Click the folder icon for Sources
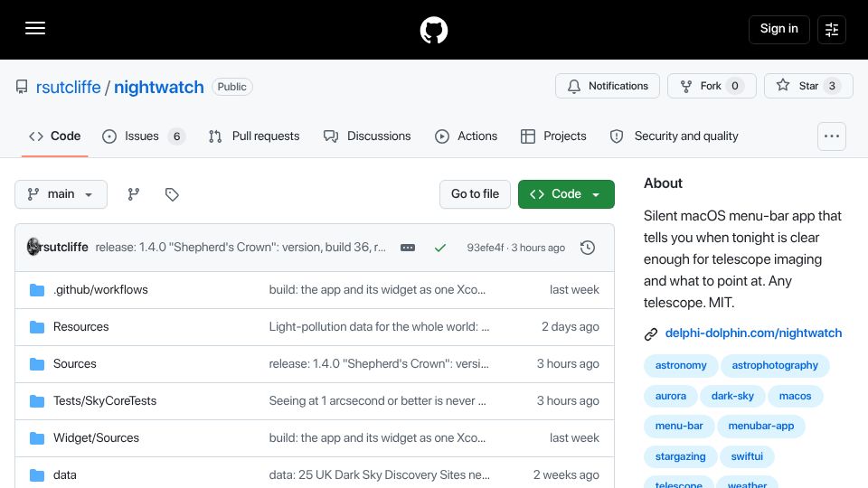 37,364
